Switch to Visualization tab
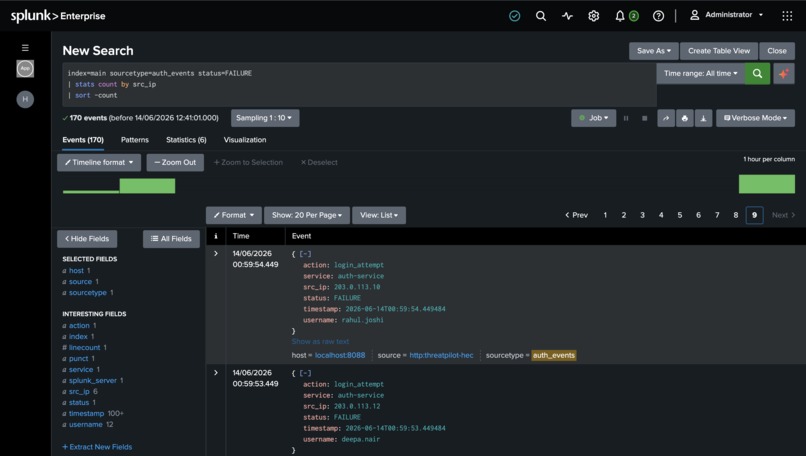The image size is (806, 456). (x=245, y=140)
